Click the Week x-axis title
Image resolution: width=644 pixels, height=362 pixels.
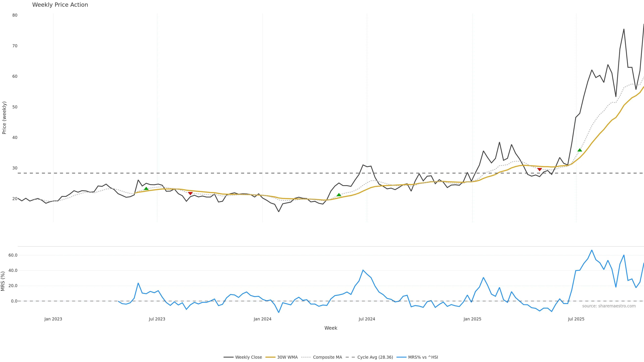click(331, 328)
